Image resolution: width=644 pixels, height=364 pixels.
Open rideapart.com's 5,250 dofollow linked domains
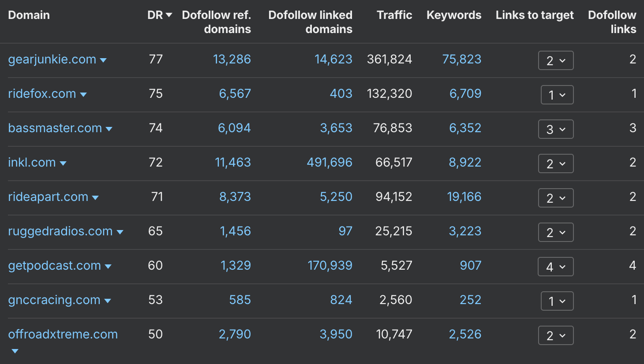click(336, 197)
